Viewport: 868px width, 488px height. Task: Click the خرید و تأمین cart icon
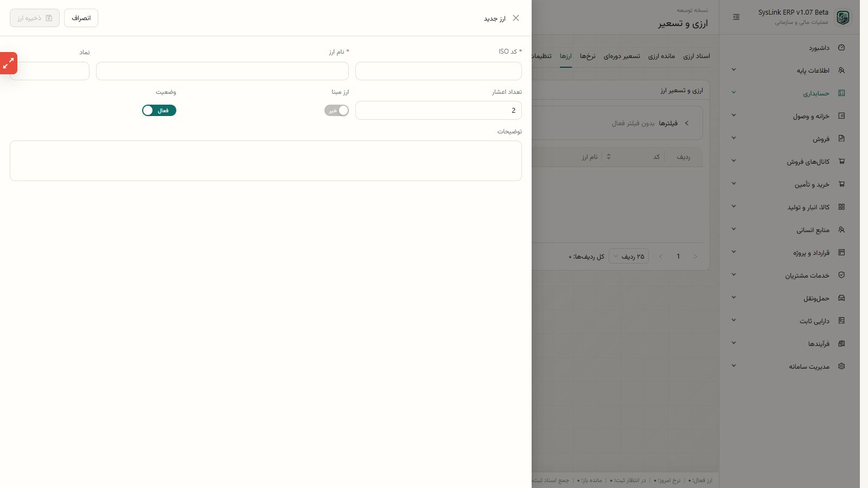pyautogui.click(x=841, y=184)
